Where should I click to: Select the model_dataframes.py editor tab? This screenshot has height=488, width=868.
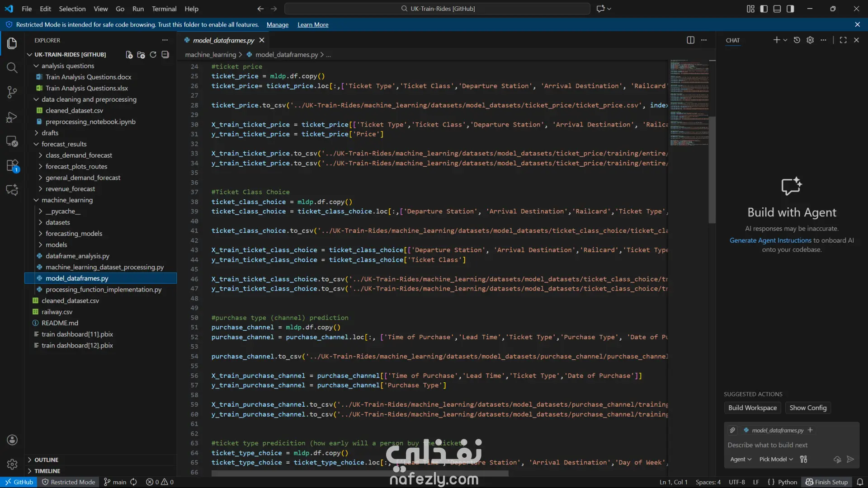click(223, 40)
